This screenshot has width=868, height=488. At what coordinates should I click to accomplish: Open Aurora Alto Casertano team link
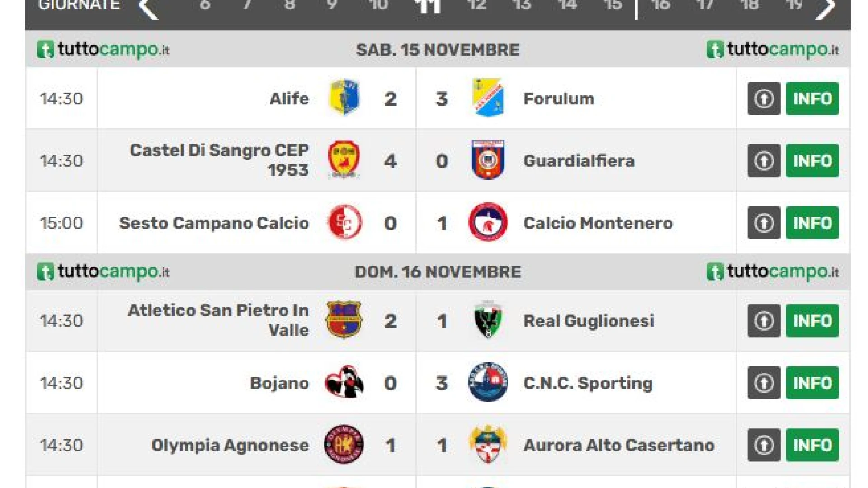(x=618, y=445)
